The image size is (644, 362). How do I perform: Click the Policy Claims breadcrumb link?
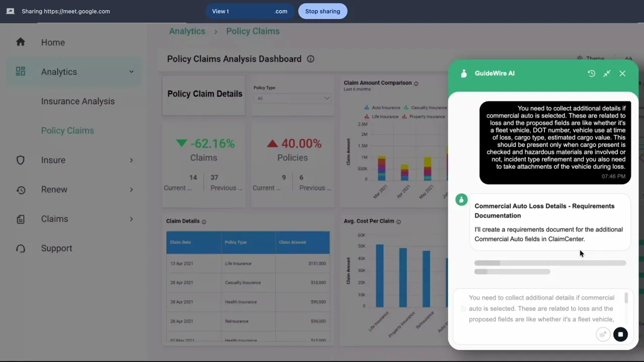253,31
